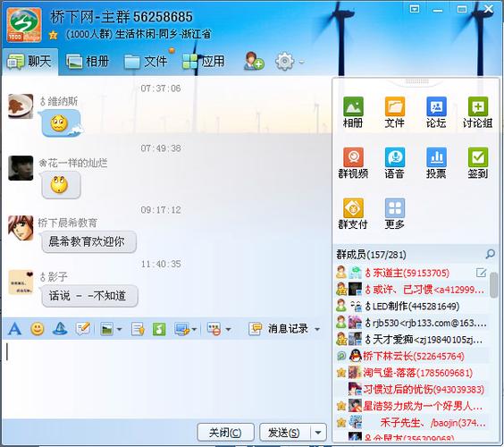The width and height of the screenshot is (504, 447).
Task: Select member 禾子先生、/baojin
Action: [x=411, y=423]
